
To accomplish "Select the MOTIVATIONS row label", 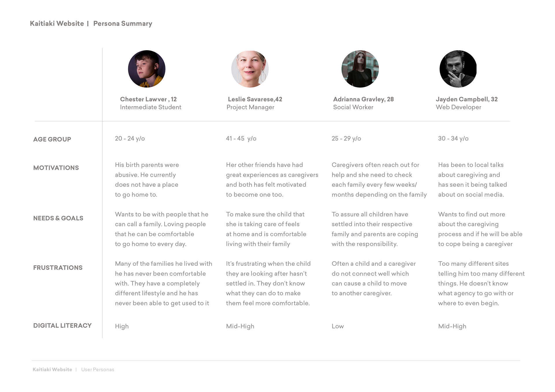I will pyautogui.click(x=56, y=168).
